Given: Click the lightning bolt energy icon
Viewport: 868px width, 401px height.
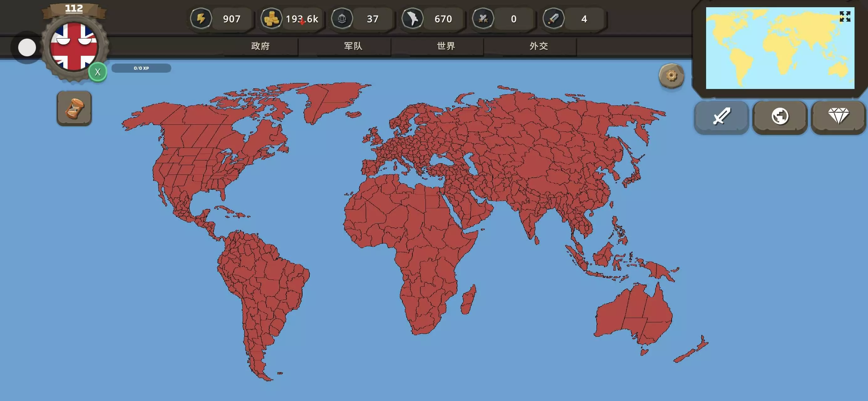Looking at the screenshot, I should (x=201, y=18).
